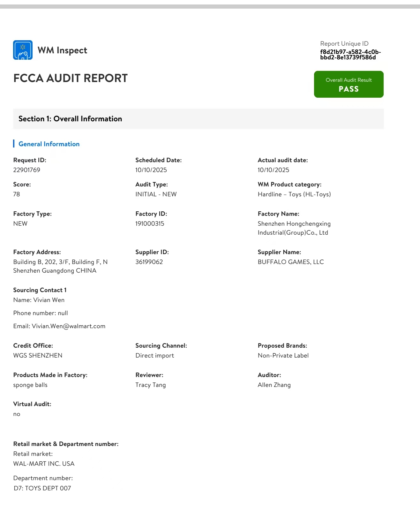The width and height of the screenshot is (420, 506).
Task: Click the email Vivian.Wen@walmart.com
Action: pyautogui.click(x=69, y=326)
